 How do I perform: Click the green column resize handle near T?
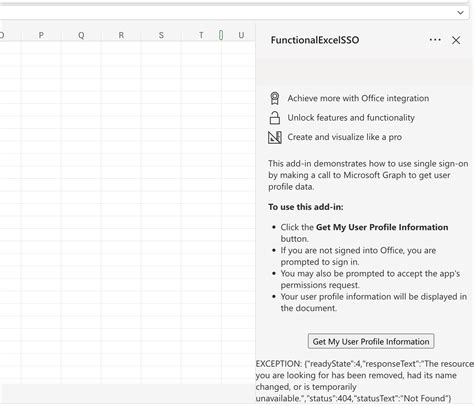[x=221, y=35]
